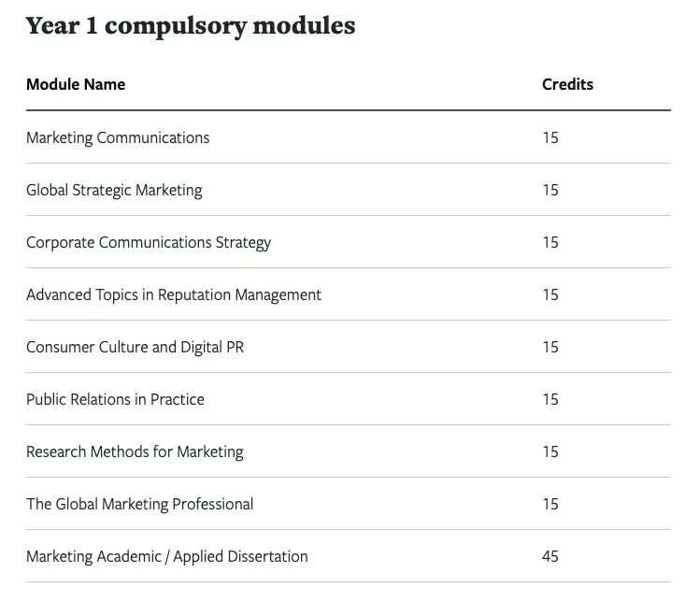The height and width of the screenshot is (601, 700).
Task: Choose Consumer Culture and Digital PR
Action: point(136,347)
